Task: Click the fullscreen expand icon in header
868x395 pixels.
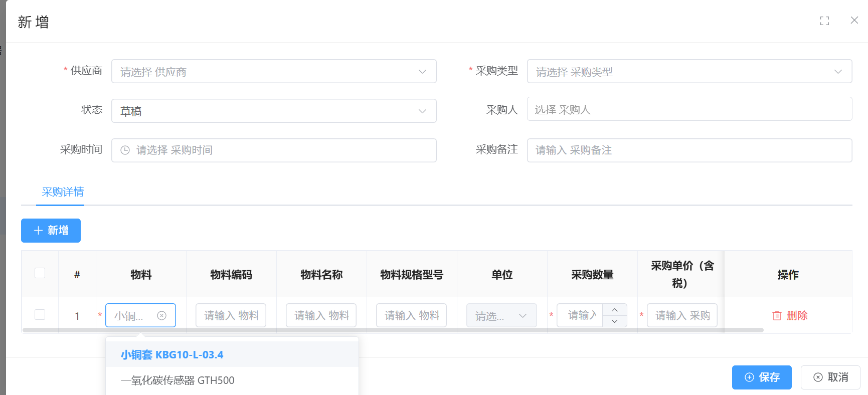Action: click(x=824, y=21)
